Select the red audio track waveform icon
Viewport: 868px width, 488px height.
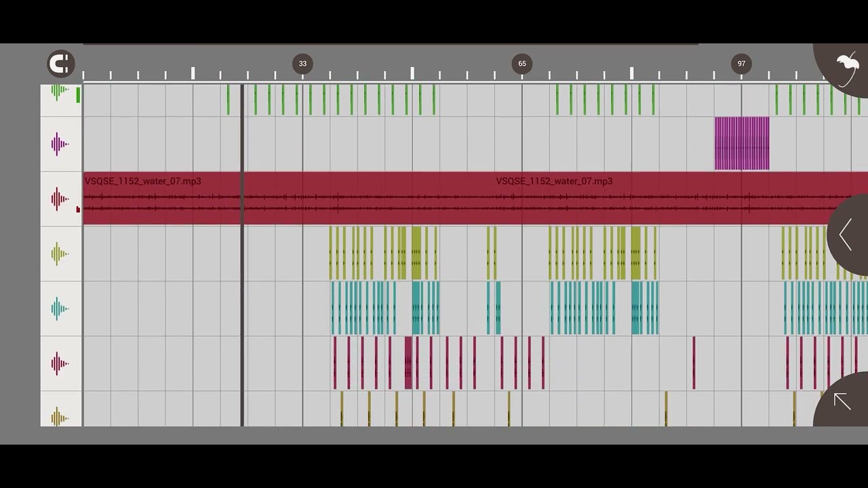coord(60,199)
